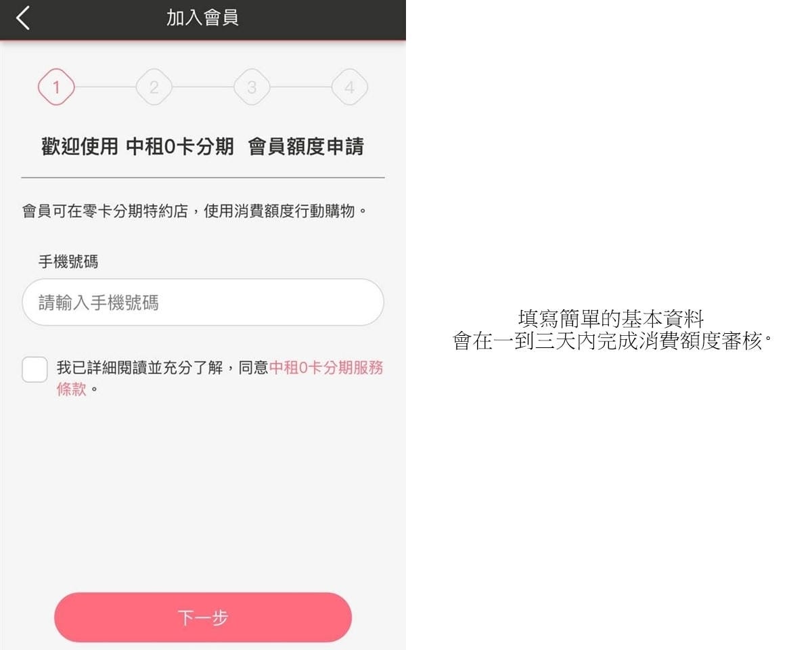The width and height of the screenshot is (812, 650).
Task: Click the 會員額度申請 heading portion
Action: point(306,146)
